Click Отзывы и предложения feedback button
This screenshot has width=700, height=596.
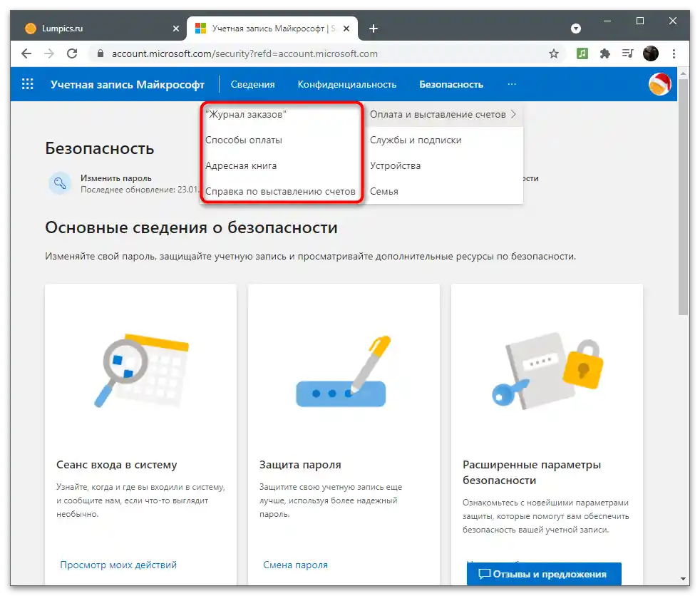pyautogui.click(x=544, y=574)
